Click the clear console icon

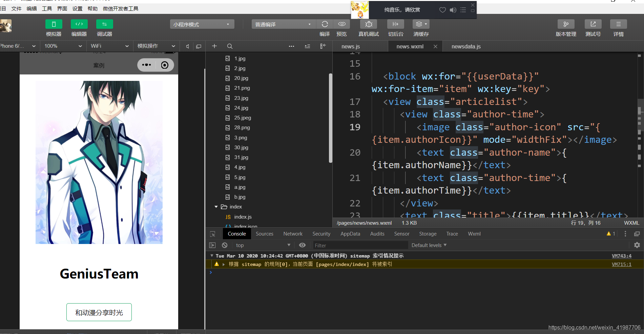225,245
